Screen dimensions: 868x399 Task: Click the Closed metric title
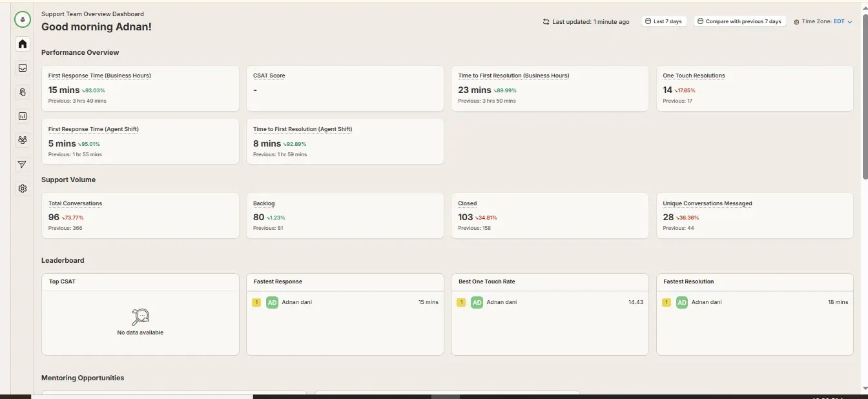pyautogui.click(x=468, y=203)
